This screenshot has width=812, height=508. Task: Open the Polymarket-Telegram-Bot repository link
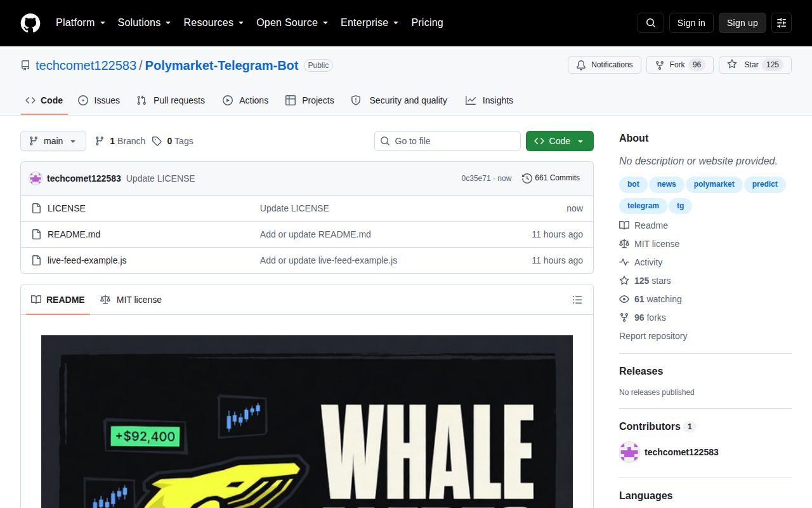(221, 65)
